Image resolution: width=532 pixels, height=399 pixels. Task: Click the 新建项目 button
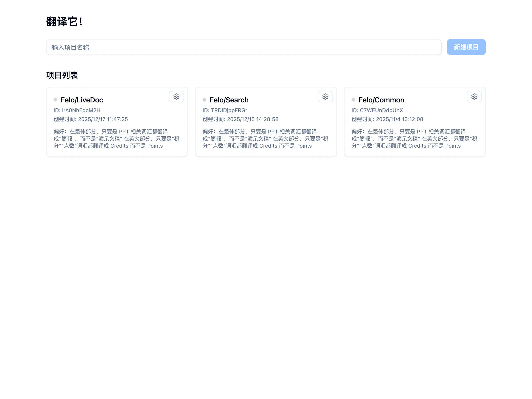pos(466,47)
